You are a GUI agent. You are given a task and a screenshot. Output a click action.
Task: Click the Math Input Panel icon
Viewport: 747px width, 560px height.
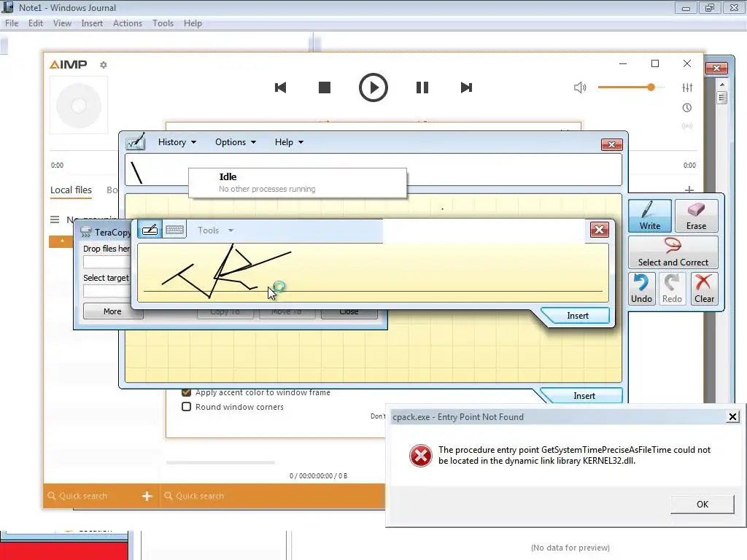point(135,142)
